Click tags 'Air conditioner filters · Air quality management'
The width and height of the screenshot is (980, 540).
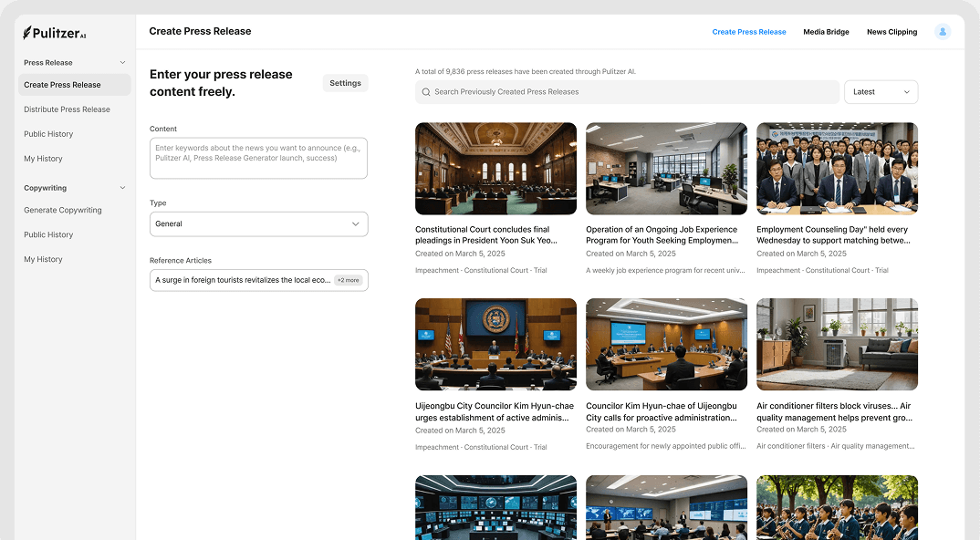[836, 446]
